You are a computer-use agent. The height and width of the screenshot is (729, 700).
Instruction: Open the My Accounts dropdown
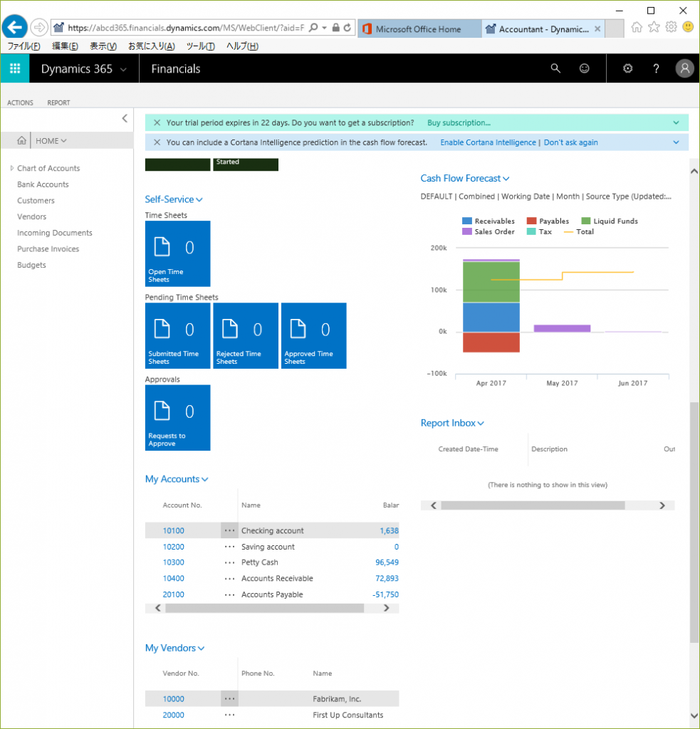pyautogui.click(x=204, y=480)
